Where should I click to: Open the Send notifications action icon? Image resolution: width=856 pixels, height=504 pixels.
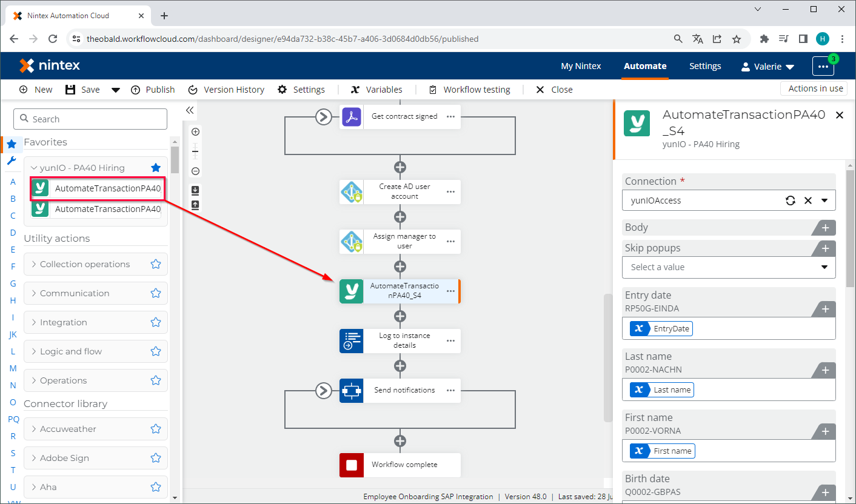351,390
